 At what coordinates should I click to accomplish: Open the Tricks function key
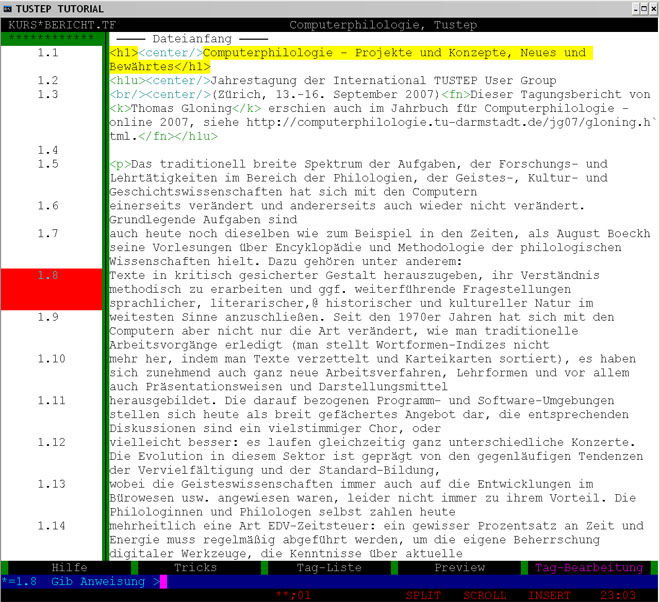coord(195,567)
